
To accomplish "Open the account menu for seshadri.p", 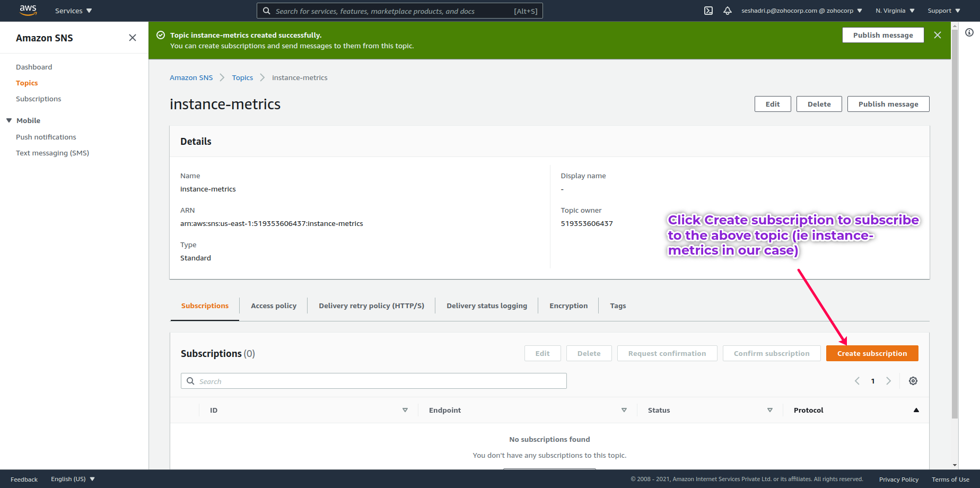I will coord(802,11).
